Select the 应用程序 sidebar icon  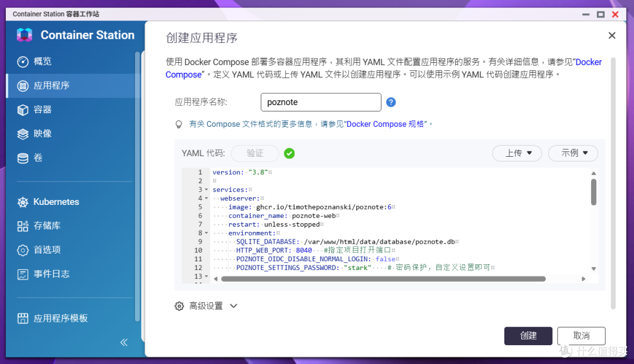click(23, 86)
